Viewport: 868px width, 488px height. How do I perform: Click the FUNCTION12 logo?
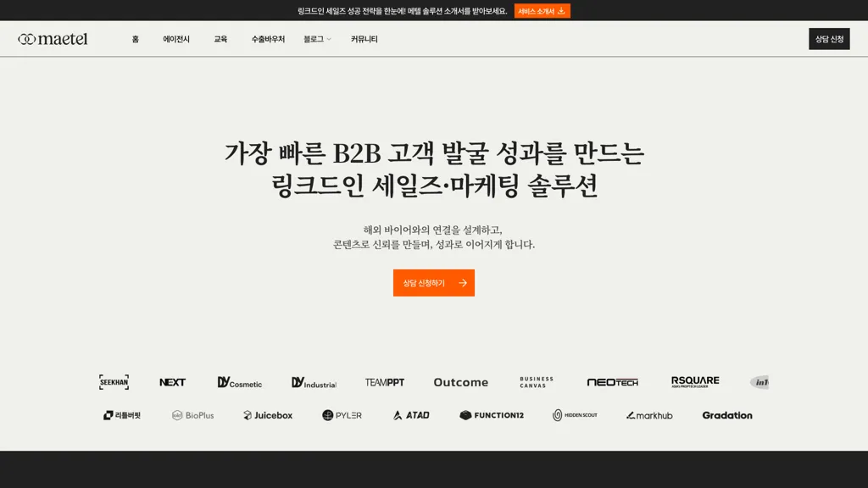point(492,415)
